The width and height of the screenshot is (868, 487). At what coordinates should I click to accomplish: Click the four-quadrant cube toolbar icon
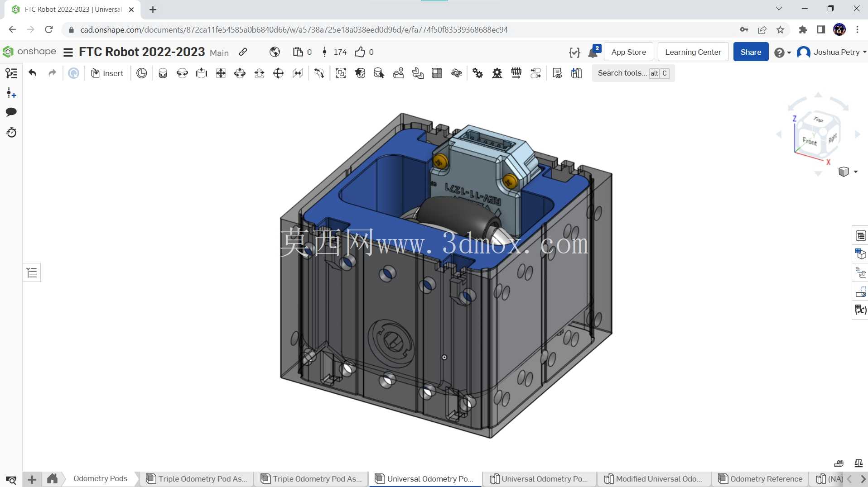tap(437, 73)
